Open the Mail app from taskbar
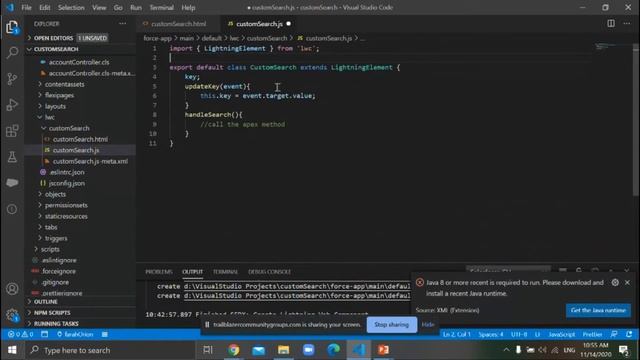Screen dimensions: 640x360 258,350
